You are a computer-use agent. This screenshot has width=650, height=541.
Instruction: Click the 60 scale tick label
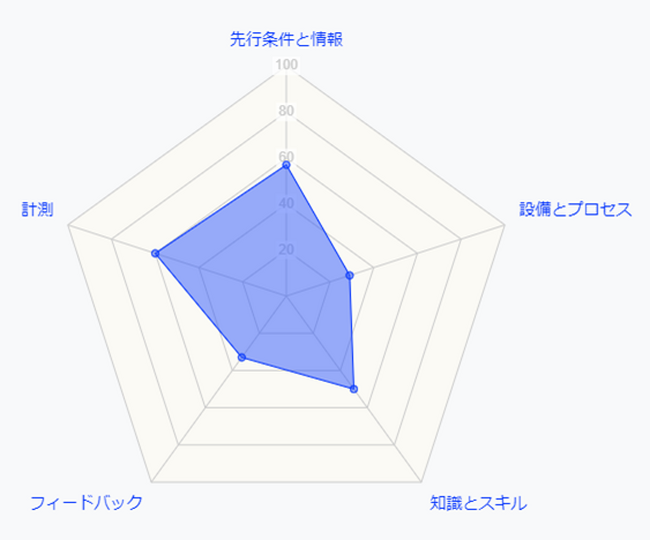pyautogui.click(x=286, y=156)
